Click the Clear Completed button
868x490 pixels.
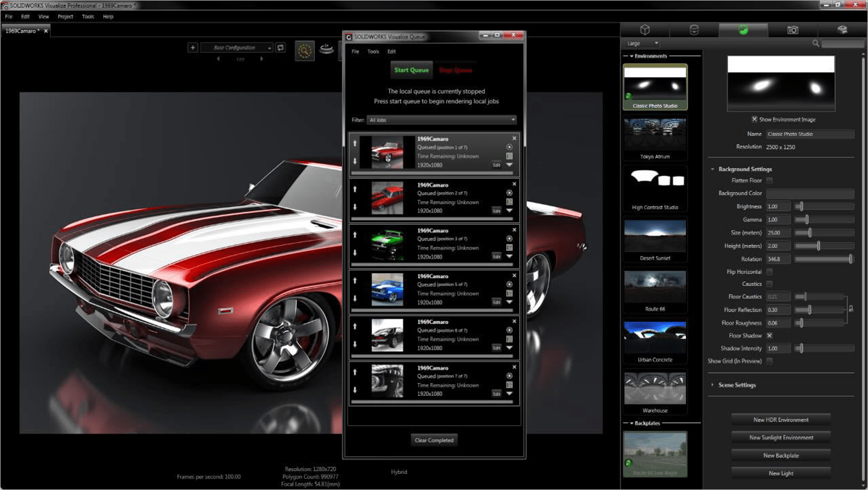point(434,441)
